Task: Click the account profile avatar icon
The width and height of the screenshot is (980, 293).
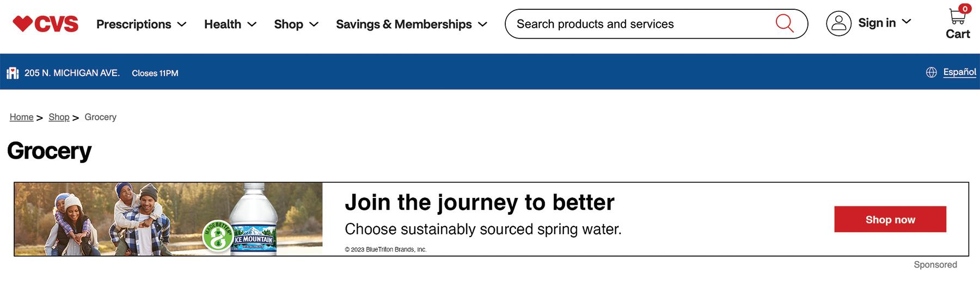Action: pos(838,23)
